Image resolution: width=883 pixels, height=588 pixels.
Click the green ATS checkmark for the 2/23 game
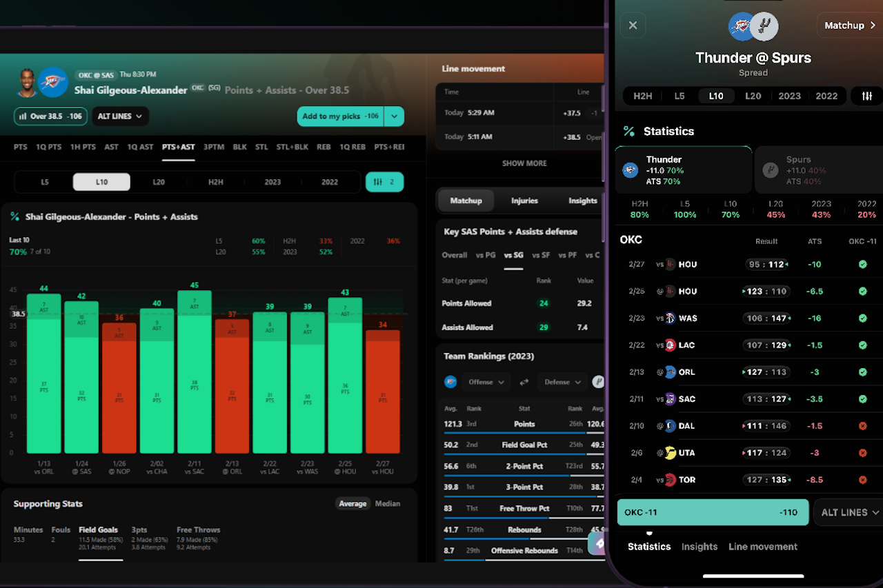(863, 318)
